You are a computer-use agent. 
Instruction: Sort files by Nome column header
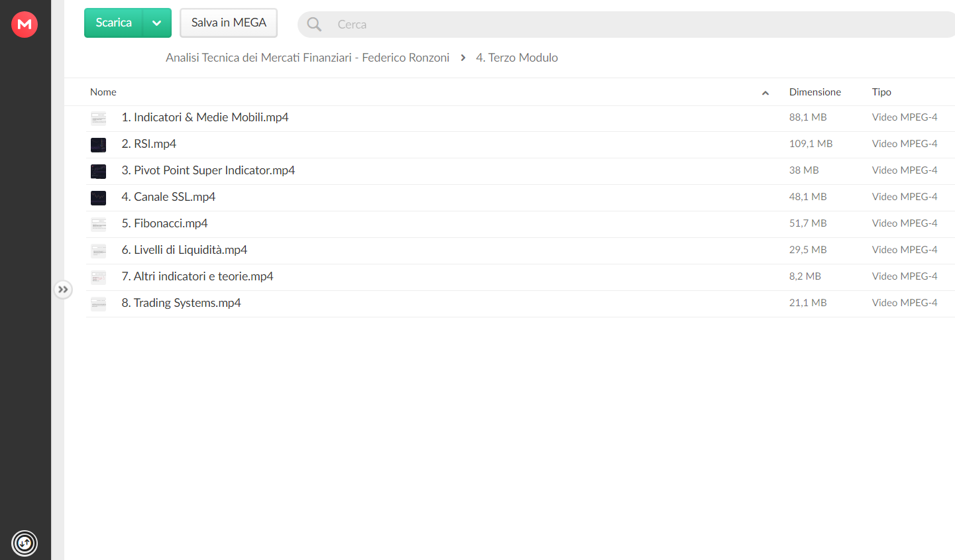tap(103, 92)
